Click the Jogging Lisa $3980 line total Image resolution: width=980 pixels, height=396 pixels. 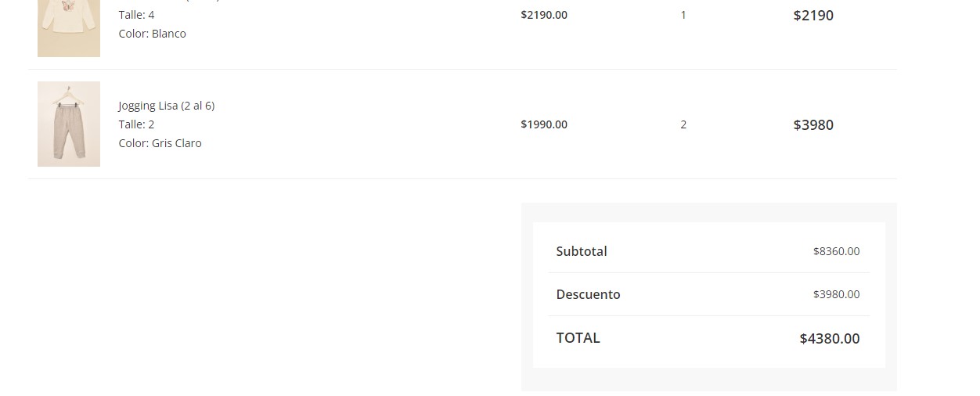coord(813,125)
